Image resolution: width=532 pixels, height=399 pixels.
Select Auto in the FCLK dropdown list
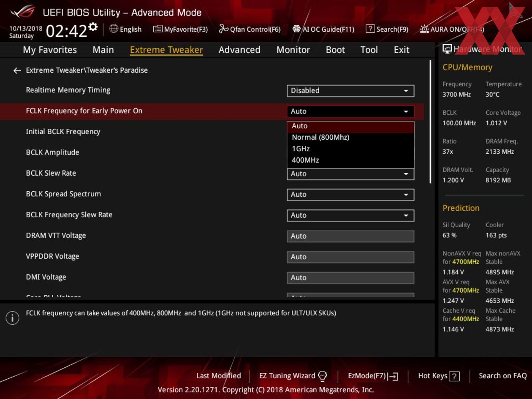(x=350, y=126)
